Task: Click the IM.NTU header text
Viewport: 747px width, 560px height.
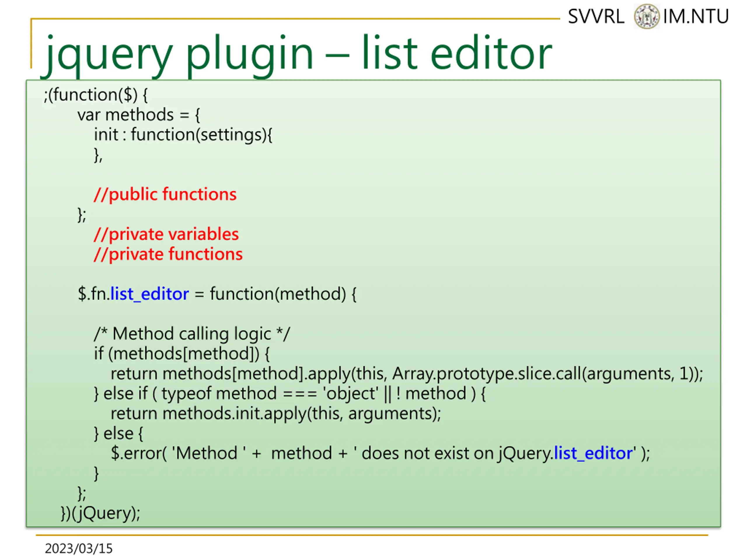Action: [x=696, y=17]
